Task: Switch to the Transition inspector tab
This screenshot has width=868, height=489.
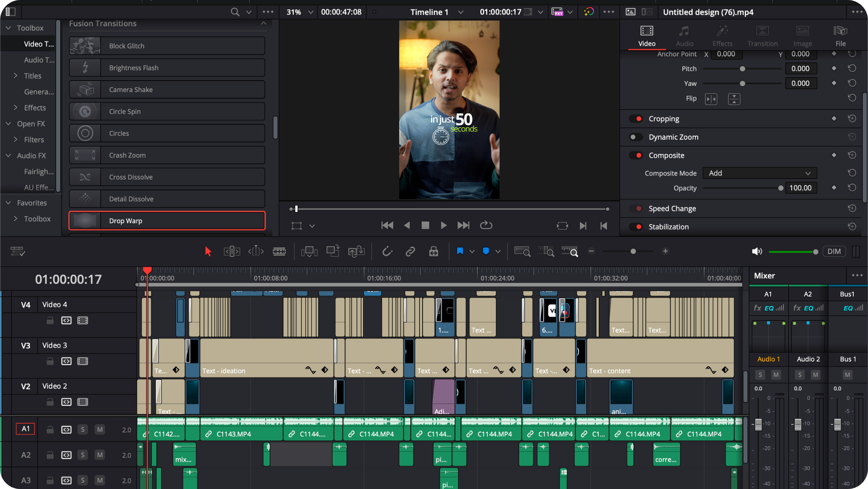Action: (x=762, y=36)
